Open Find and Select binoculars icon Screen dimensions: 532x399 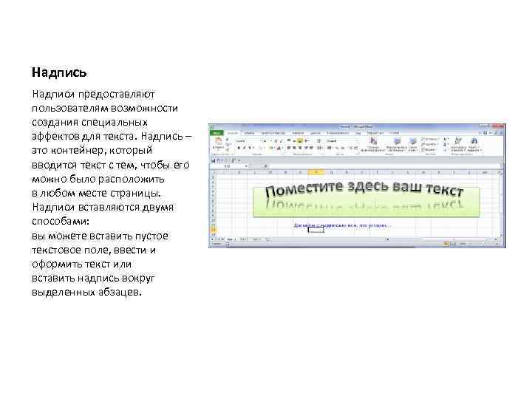[x=474, y=144]
